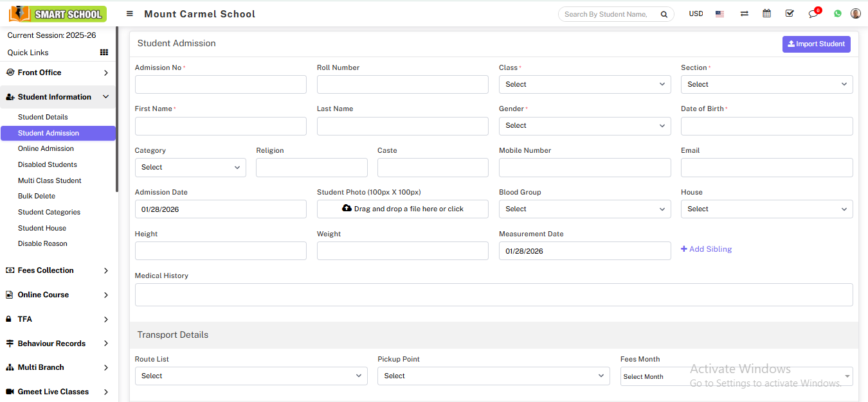
Task: Click the user profile avatar
Action: pos(855,13)
